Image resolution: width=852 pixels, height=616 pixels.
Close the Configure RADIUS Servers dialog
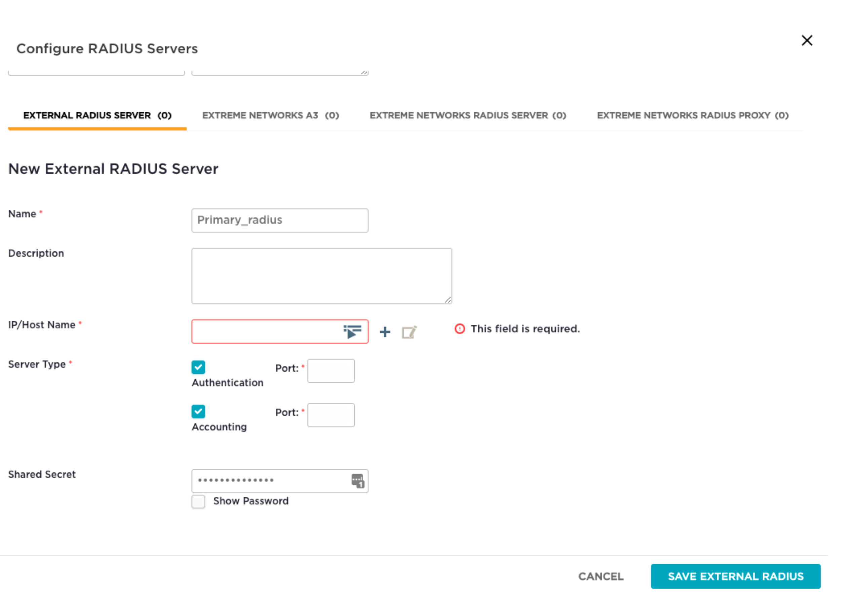807,40
